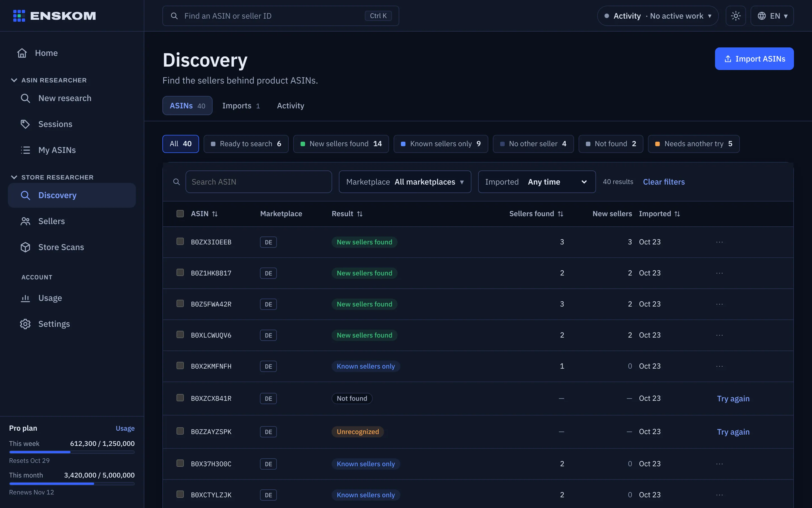
Task: Open the Marketplace filter dropdown
Action: click(x=405, y=182)
